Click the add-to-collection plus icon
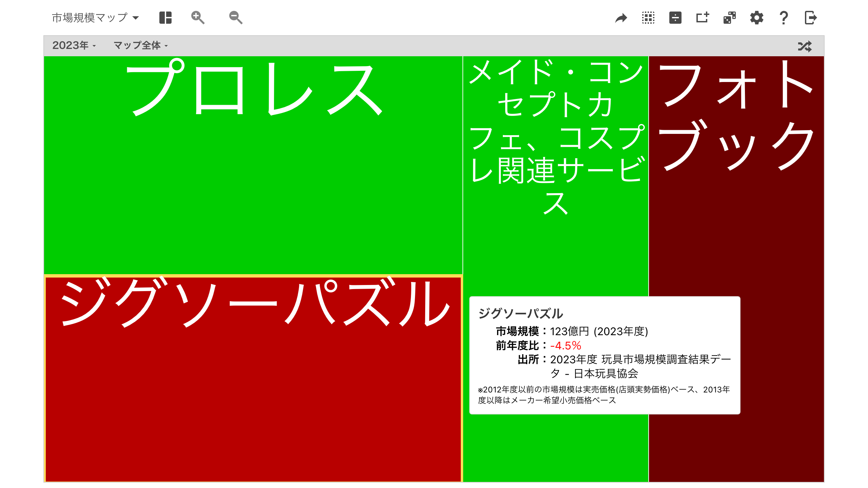 click(x=703, y=18)
